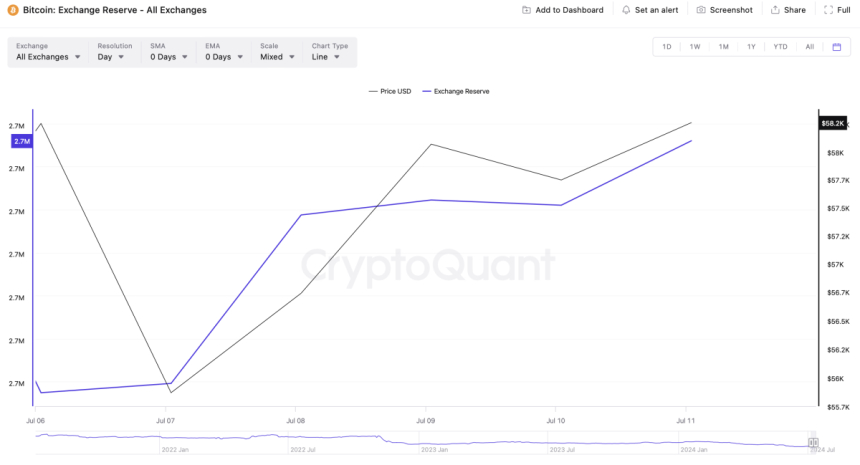Expand chart to Full screen
Image resolution: width=860 pixels, height=465 pixels.
[x=828, y=10]
